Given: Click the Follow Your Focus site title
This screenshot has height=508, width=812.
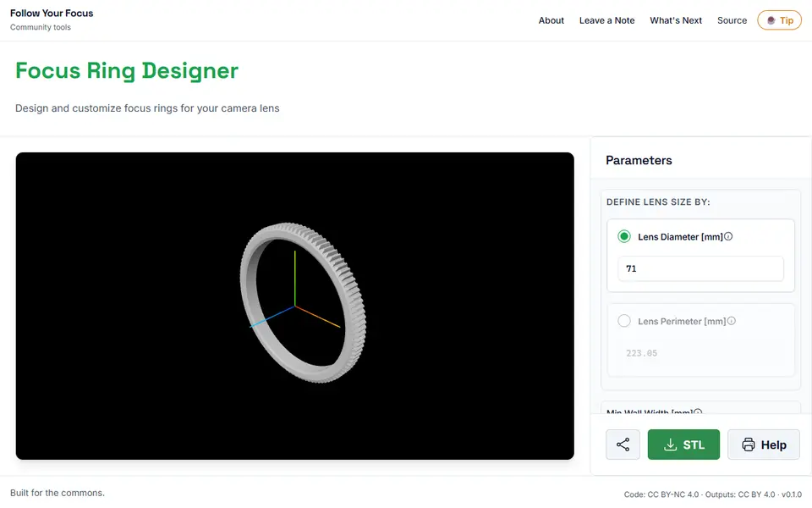Looking at the screenshot, I should coord(52,13).
